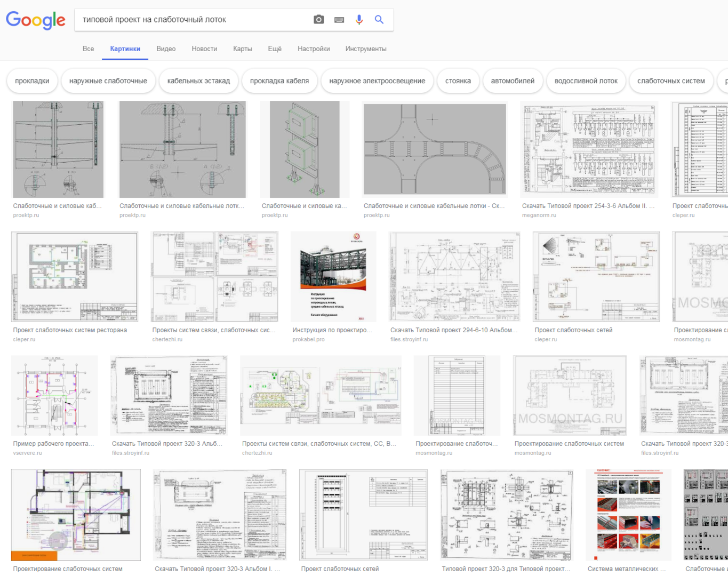Open the Проект слаботочных систем ресторана link
This screenshot has height=576, width=728.
point(70,330)
